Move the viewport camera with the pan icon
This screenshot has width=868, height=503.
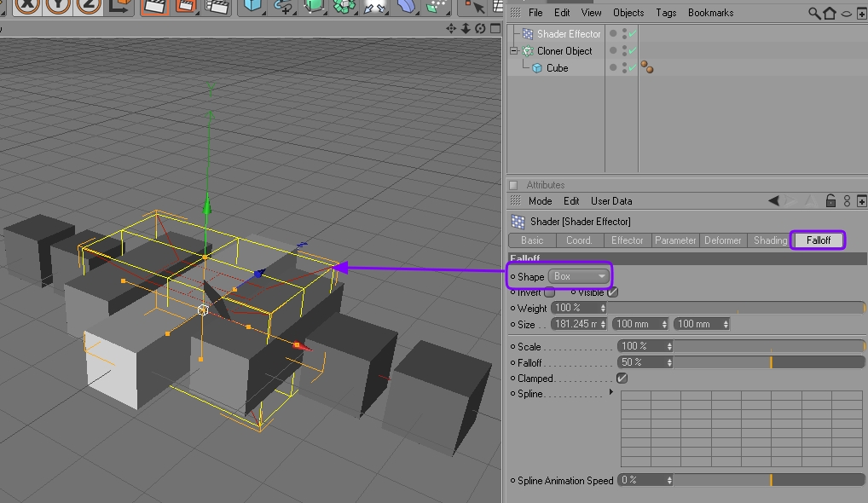[451, 28]
